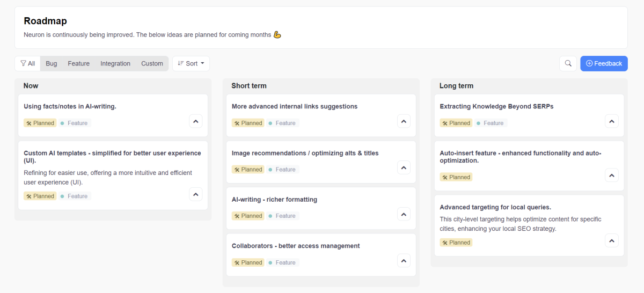Upvote 'Extracting Knowledge Beyond SERPs'
Screen dimensions: 644x293
click(611, 121)
